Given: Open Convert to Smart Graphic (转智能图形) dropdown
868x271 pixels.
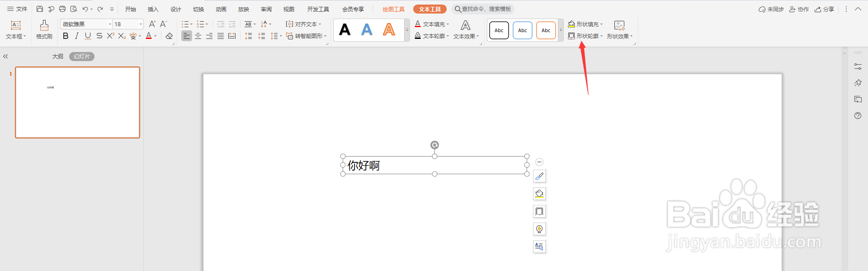Looking at the screenshot, I should (x=306, y=36).
